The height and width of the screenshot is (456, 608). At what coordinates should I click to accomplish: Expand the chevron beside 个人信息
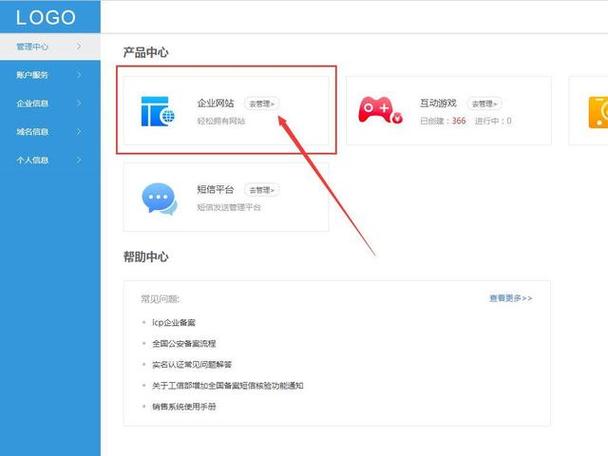79,160
